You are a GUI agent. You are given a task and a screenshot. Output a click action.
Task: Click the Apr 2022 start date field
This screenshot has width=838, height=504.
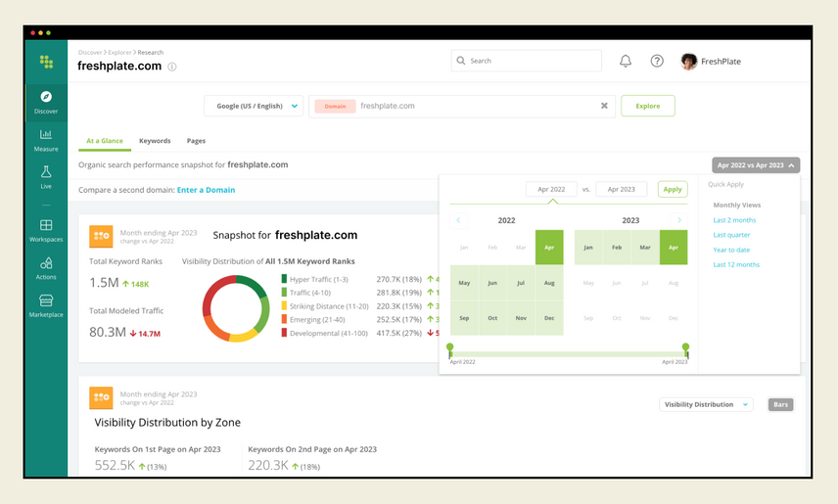[551, 189]
